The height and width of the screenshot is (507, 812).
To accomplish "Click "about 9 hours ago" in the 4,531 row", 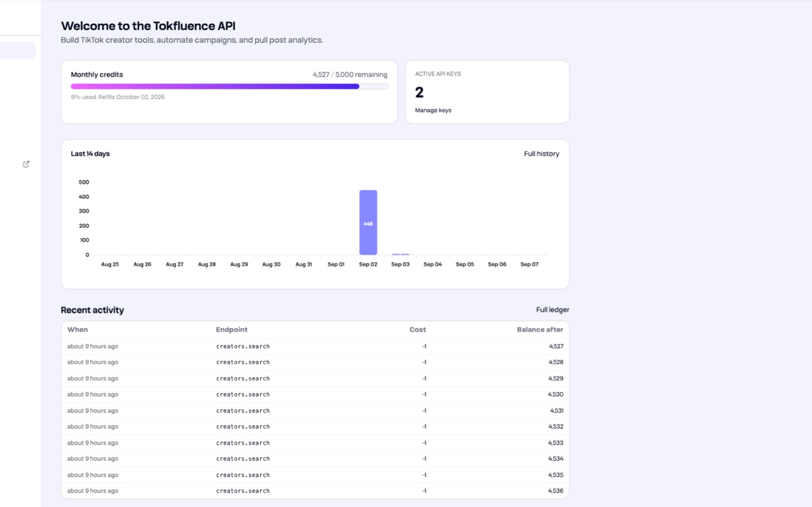I will [x=93, y=411].
